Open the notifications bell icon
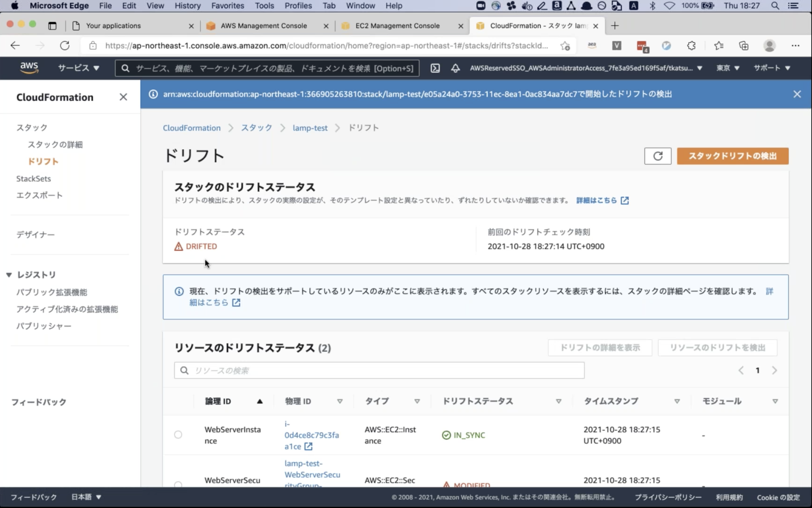812x508 pixels. pyautogui.click(x=455, y=68)
